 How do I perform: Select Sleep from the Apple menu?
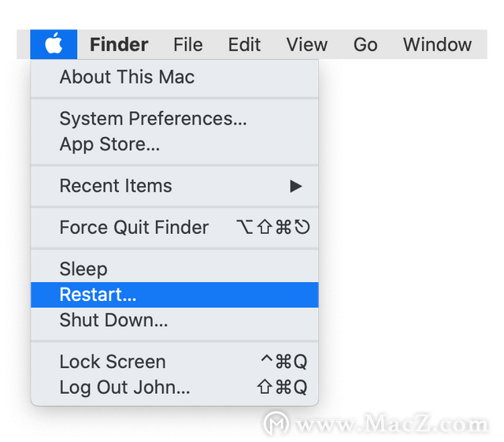175,269
